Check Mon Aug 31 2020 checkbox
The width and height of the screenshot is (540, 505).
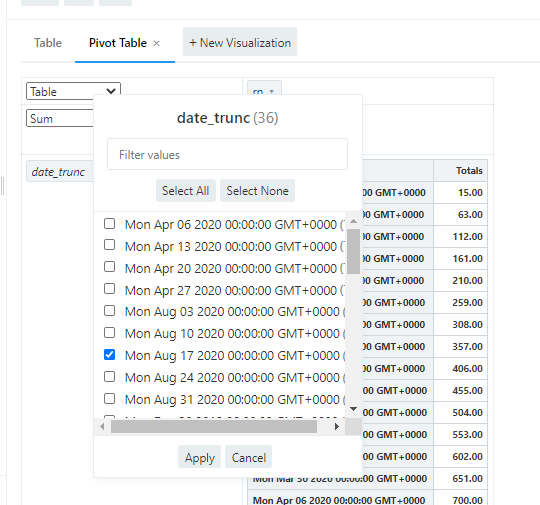(x=110, y=399)
